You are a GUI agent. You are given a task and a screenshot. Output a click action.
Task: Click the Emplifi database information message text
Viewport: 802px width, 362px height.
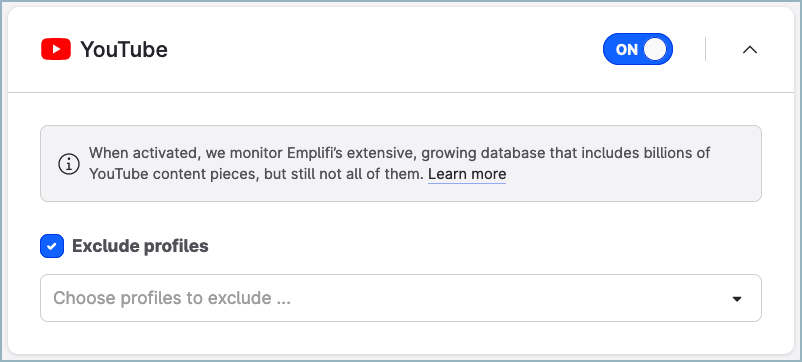tap(399, 164)
